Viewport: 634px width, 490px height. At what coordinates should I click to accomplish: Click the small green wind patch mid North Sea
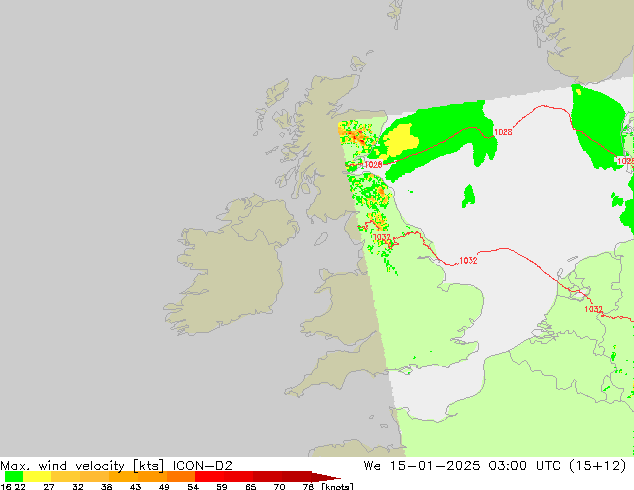tap(469, 196)
